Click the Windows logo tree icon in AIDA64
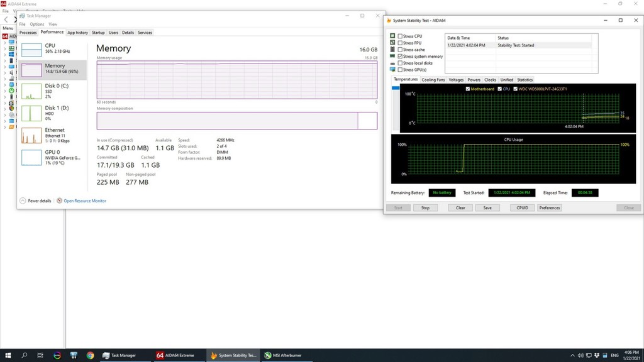The image size is (644, 362). tap(11, 54)
